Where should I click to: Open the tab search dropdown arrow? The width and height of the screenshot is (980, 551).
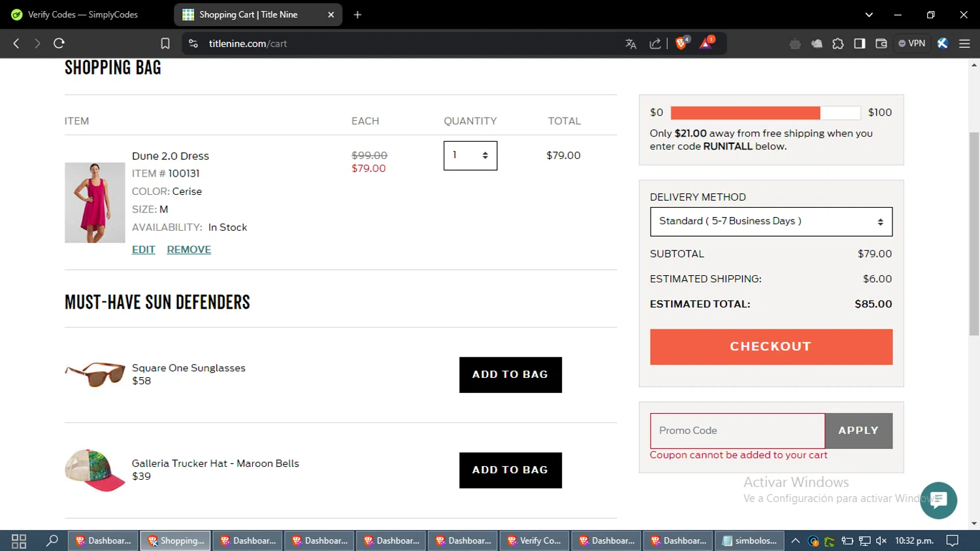click(x=869, y=14)
